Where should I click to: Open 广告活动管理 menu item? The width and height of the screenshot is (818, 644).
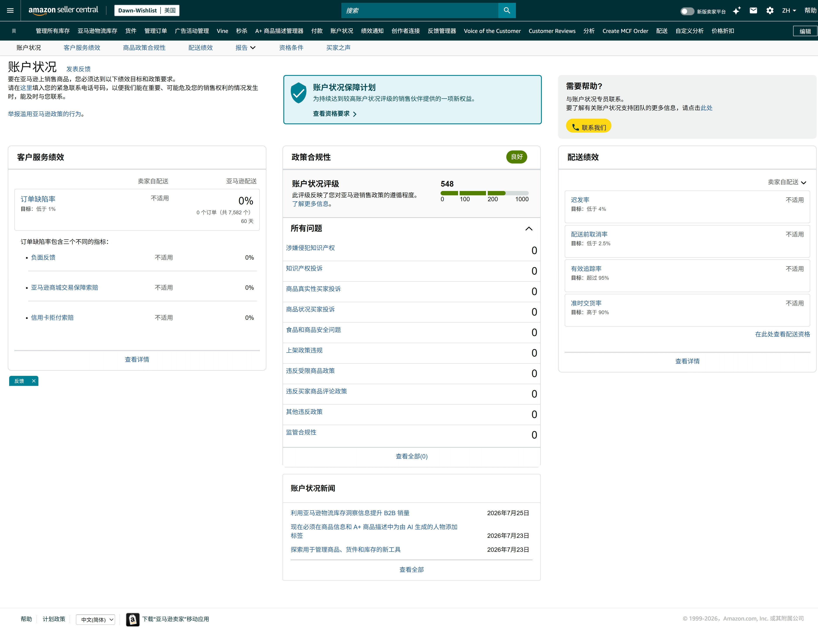192,31
